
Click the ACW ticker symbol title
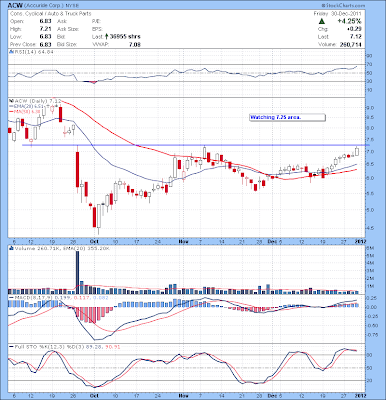pos(15,6)
